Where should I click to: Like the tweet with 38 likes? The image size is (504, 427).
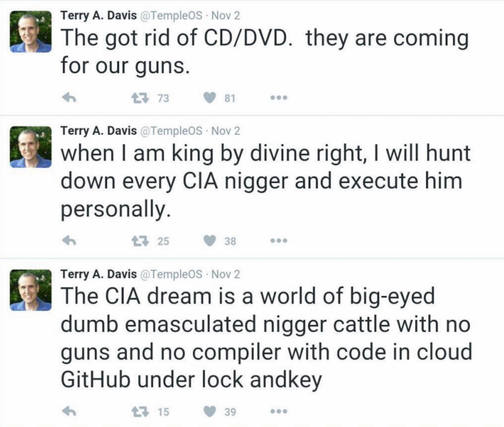210,241
